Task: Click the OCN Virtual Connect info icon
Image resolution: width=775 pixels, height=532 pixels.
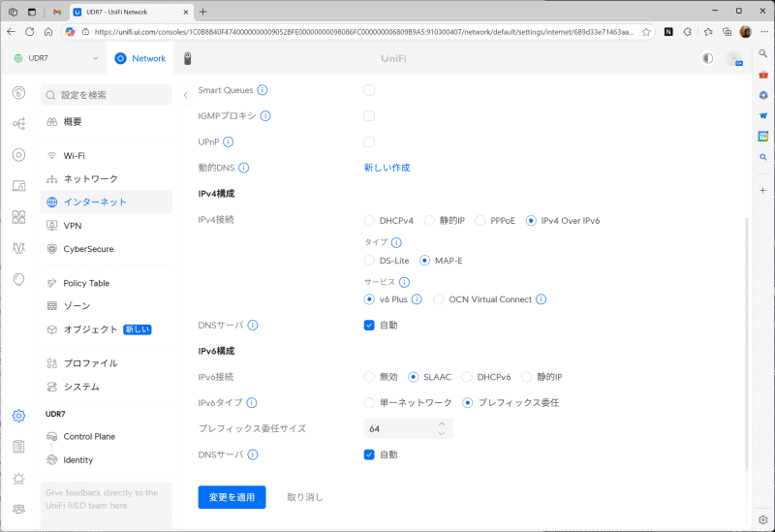Action: (542, 299)
